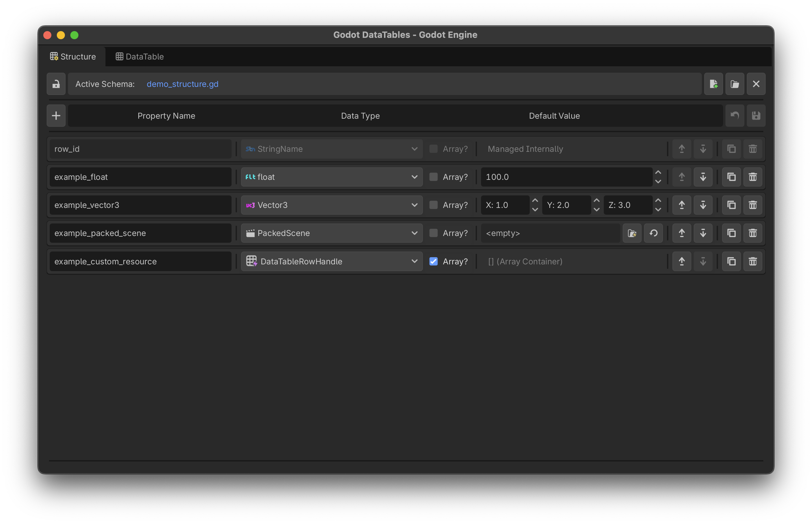
Task: Edit the example_vector3 property name
Action: pyautogui.click(x=141, y=205)
